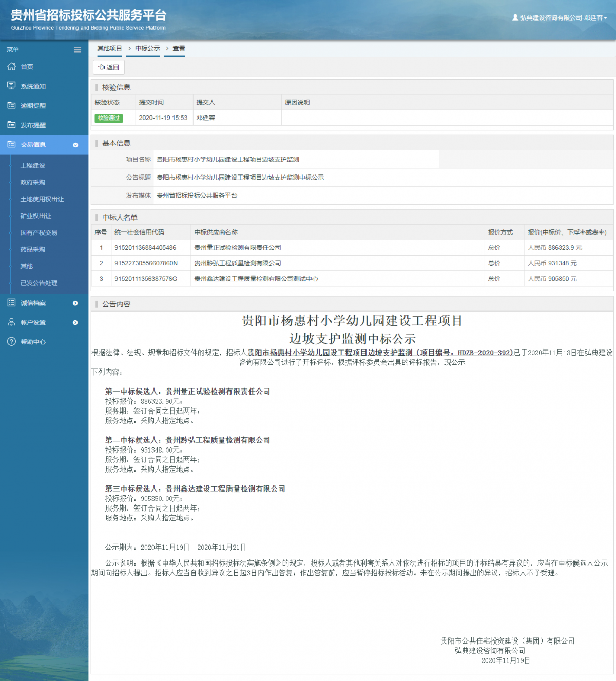Screen dimensions: 616x681
Task: Click 第三中标候选人 heading in announcement
Action: coord(195,489)
